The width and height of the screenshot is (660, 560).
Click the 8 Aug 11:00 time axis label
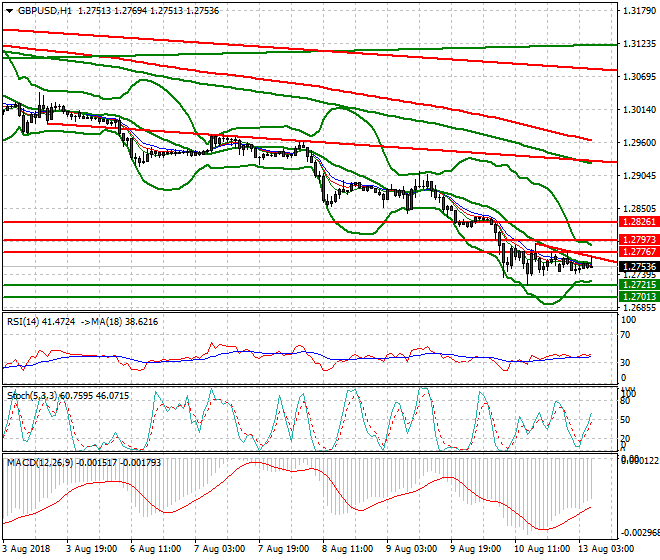[x=348, y=550]
